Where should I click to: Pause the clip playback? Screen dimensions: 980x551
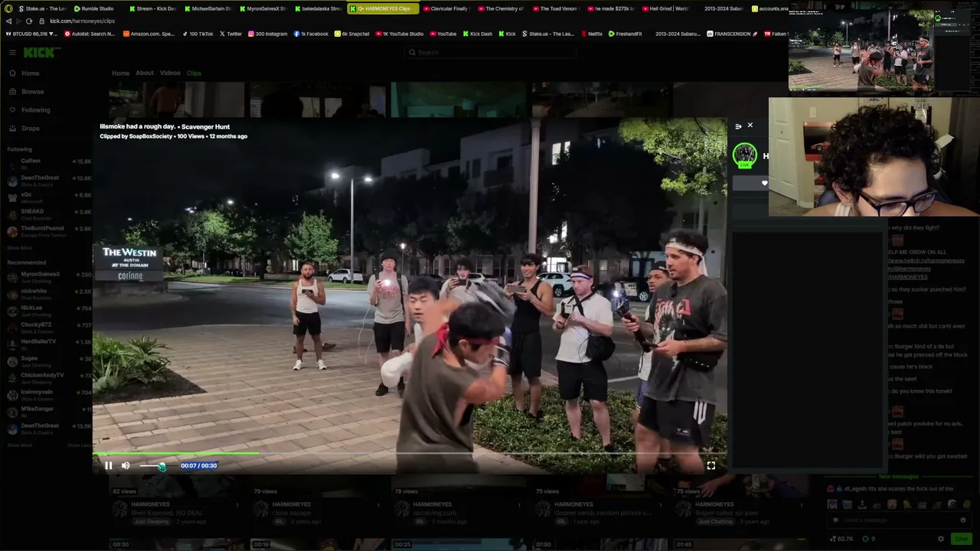[109, 465]
